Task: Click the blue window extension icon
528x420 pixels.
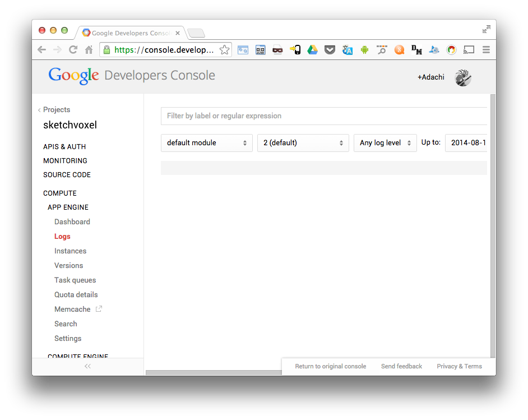Action: [x=243, y=50]
